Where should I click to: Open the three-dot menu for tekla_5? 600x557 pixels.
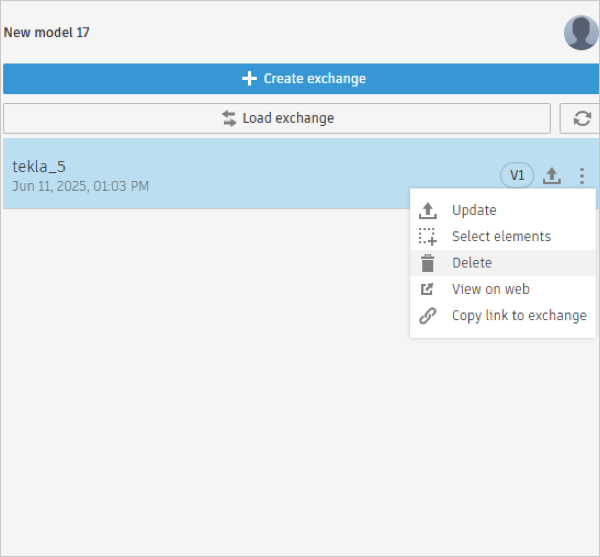point(582,176)
